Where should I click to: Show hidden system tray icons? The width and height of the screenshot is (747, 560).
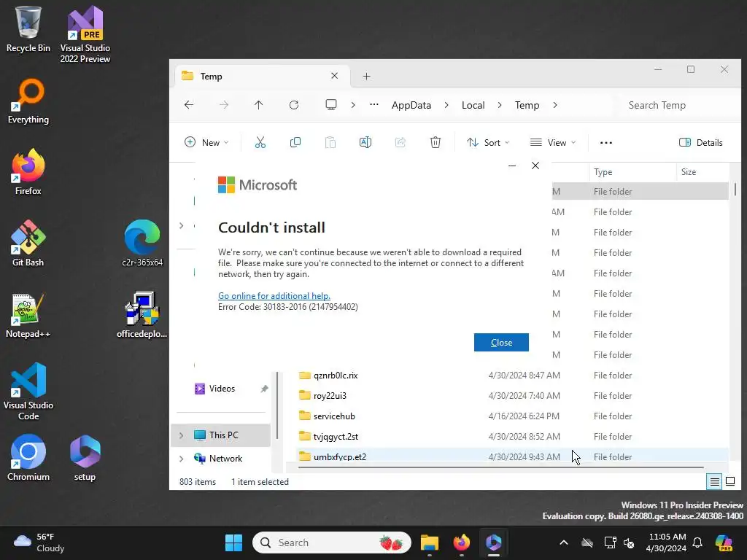pos(564,542)
